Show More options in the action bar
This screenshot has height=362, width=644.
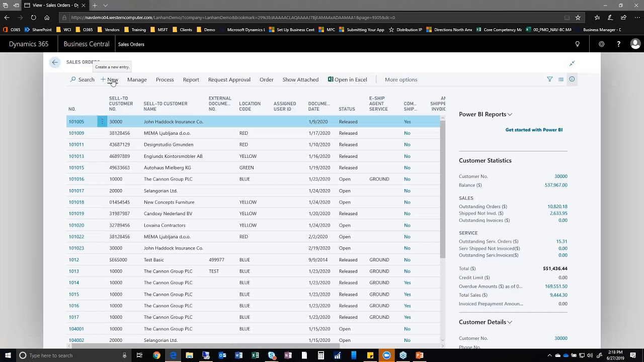(401, 79)
